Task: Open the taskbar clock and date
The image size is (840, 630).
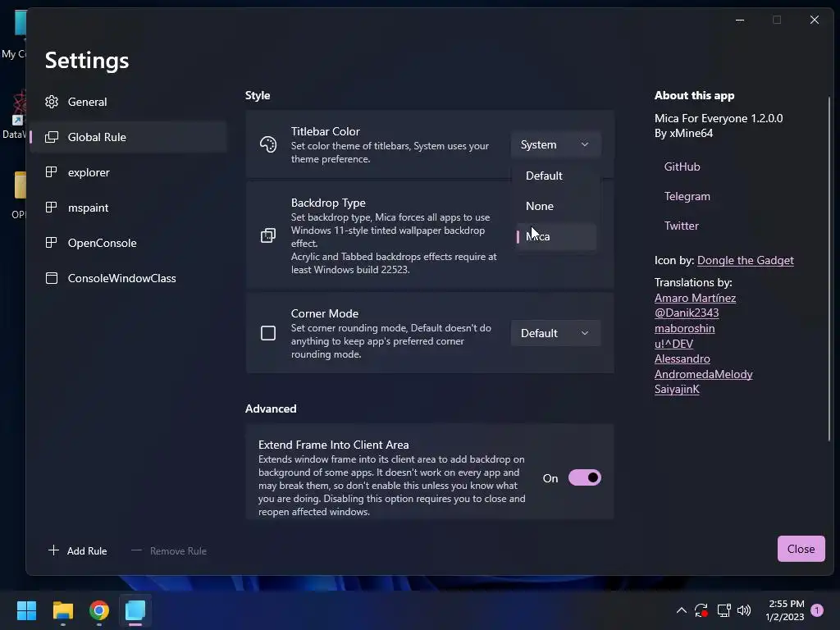Action: (785, 610)
